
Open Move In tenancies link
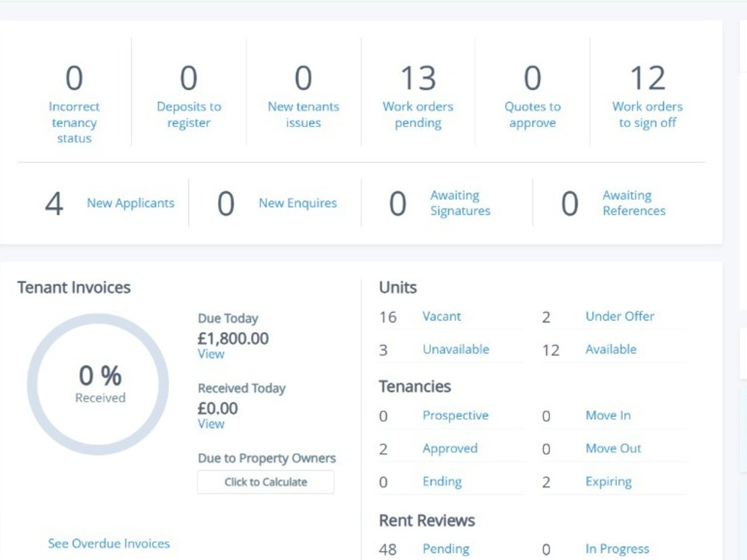pos(608,415)
